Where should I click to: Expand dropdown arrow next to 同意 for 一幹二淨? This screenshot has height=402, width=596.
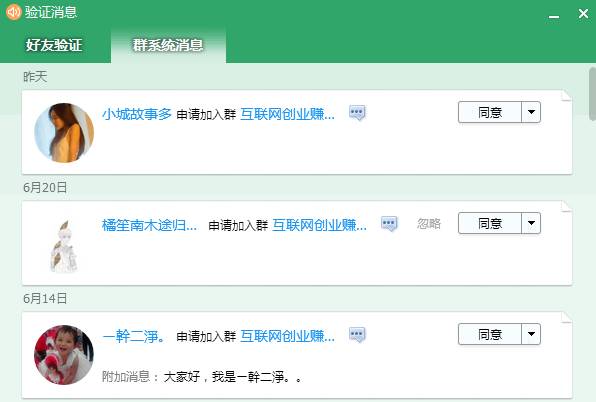531,334
